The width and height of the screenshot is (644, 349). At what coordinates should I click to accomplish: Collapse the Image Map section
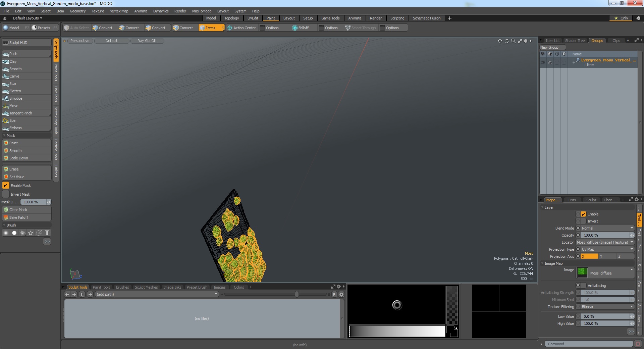pyautogui.click(x=542, y=263)
